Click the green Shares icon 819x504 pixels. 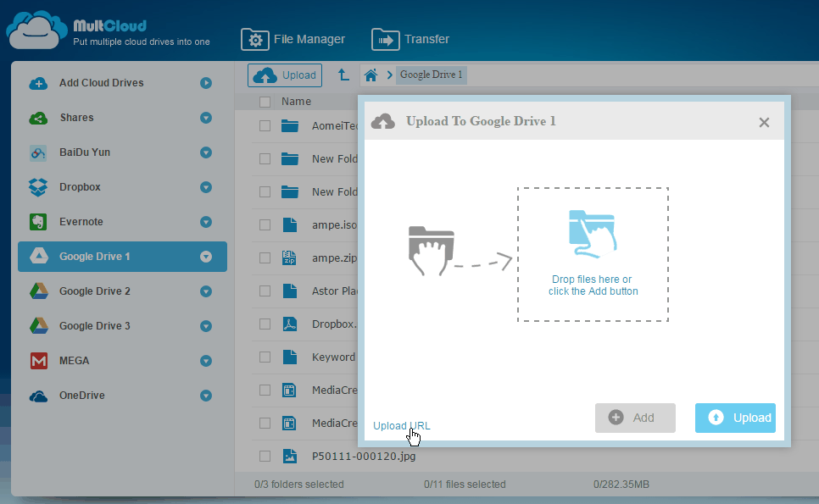pos(38,118)
